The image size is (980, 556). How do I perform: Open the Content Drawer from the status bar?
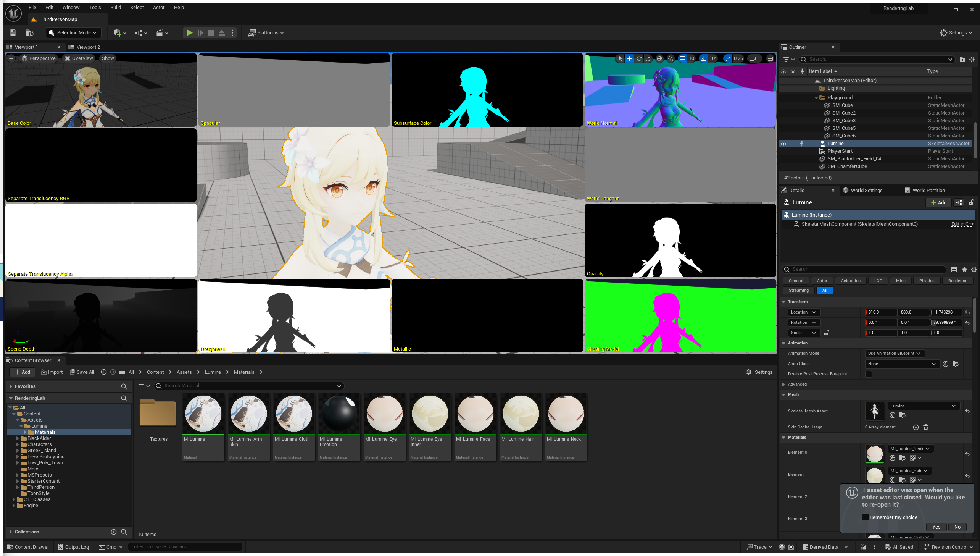click(27, 546)
